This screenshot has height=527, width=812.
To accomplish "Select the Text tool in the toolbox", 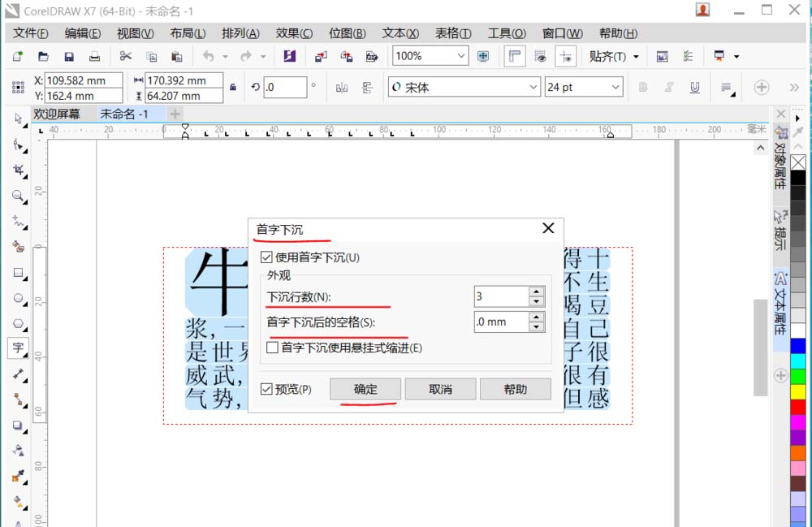I will click(18, 348).
